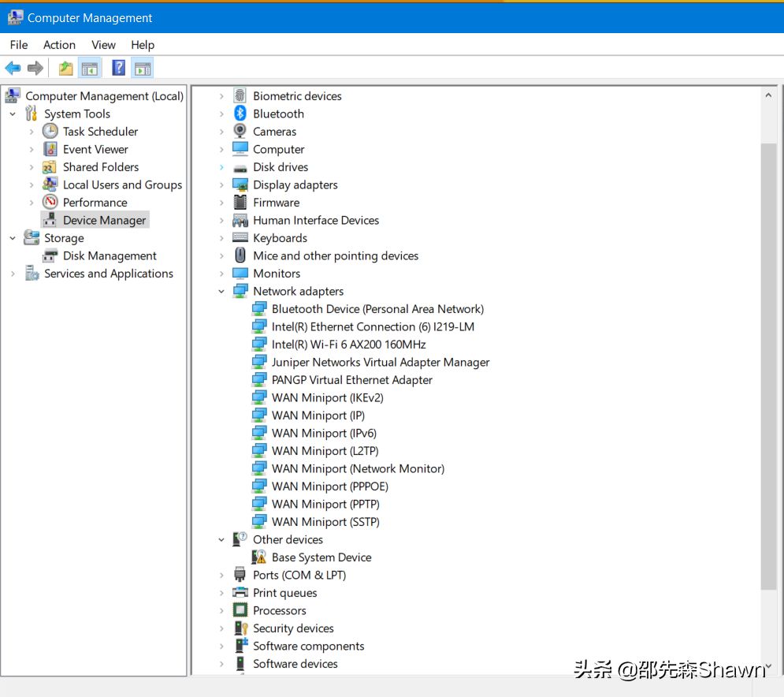Click the vertical scrollbar thumb in device list
The image size is (784, 697).
[x=768, y=367]
